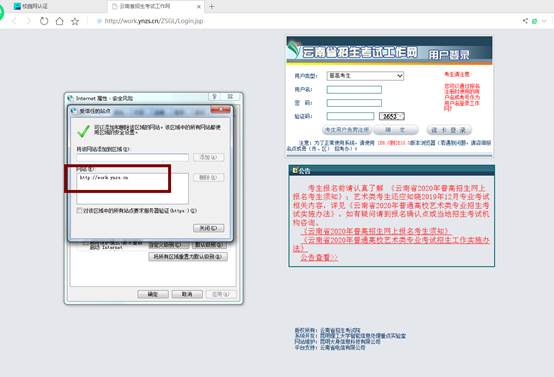This screenshot has height=377, width=554.
Task: Select the http://work.ynzs.cn list entry
Action: pyautogui.click(x=104, y=177)
